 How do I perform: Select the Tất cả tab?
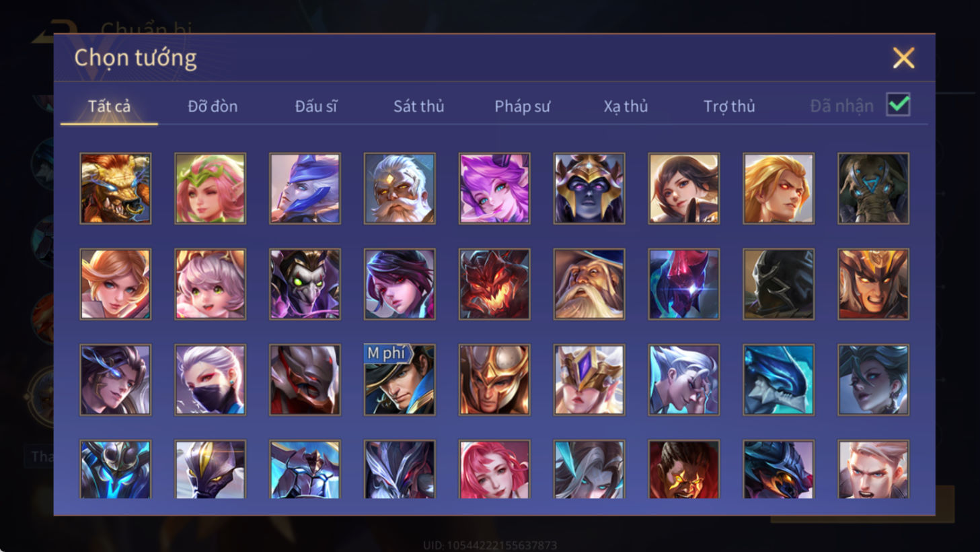(109, 106)
